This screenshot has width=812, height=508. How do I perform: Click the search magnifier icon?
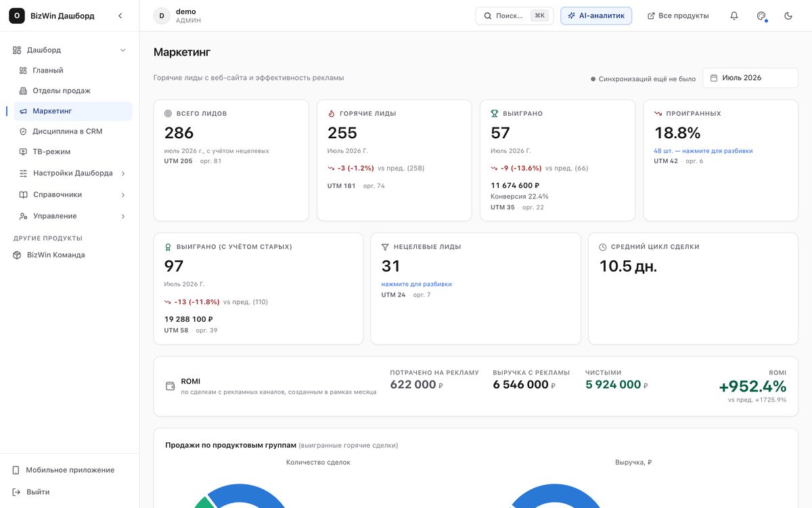click(x=488, y=16)
